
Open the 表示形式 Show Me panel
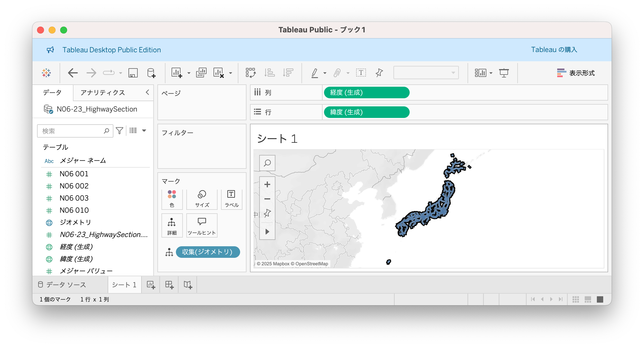click(576, 73)
